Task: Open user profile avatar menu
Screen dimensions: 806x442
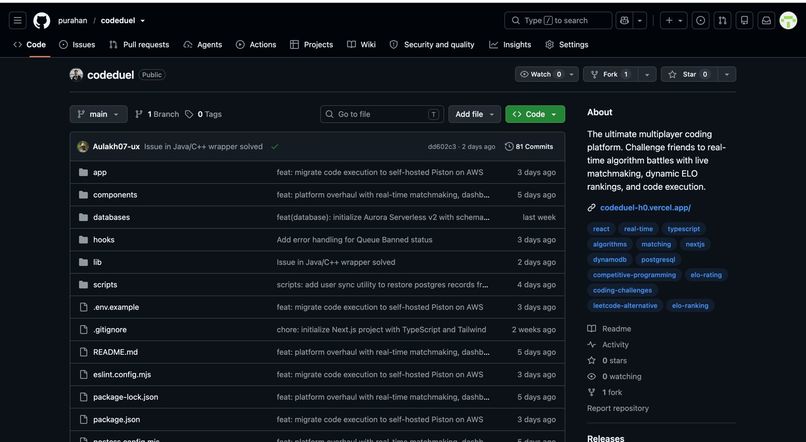Action: [x=788, y=21]
